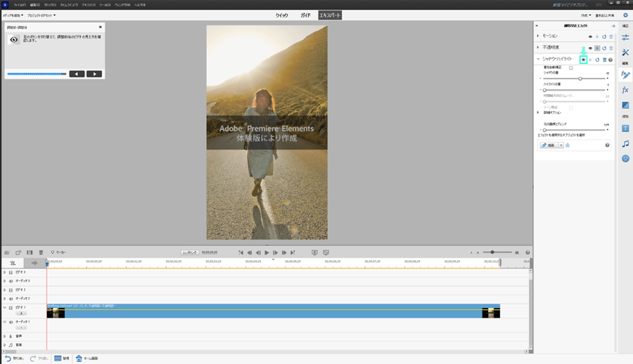Expand the 詳細オプション section
Viewport: 633px width, 364px height.
tap(538, 112)
